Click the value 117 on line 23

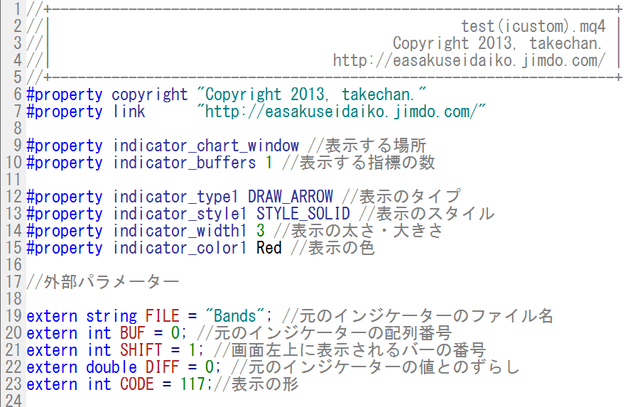pos(193,384)
